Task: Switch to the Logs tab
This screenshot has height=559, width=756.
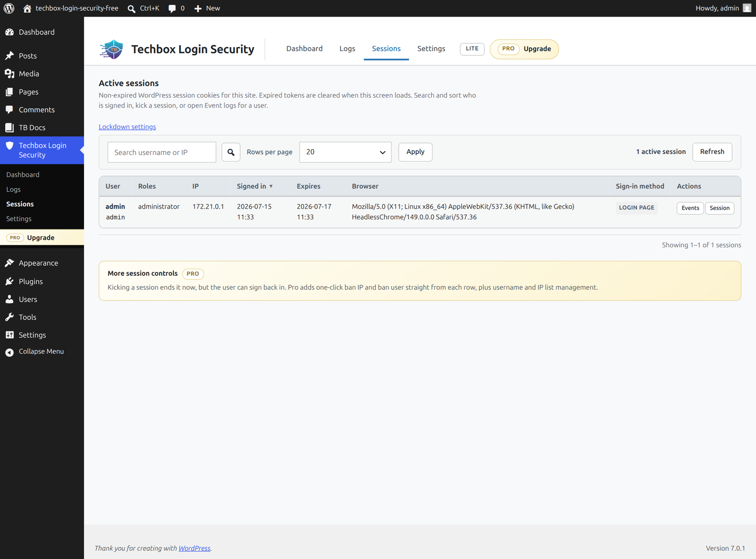Action: 347,49
